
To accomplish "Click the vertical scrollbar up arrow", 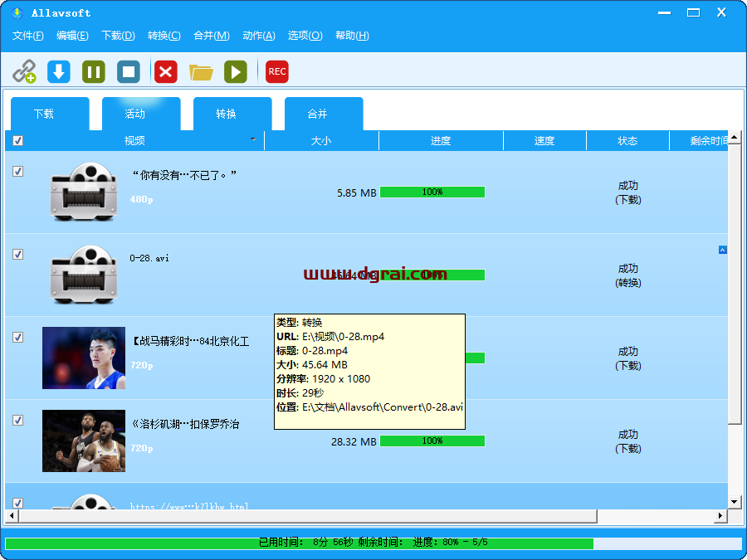I will (x=735, y=138).
